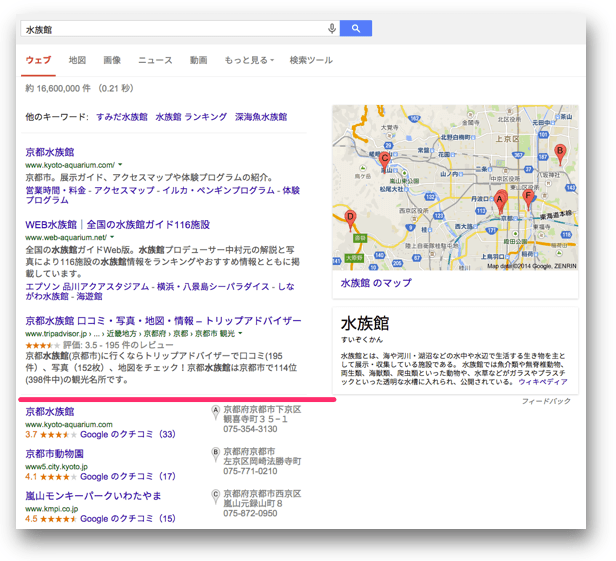This screenshot has height=561, width=616.
Task: Click rating 評価: 3.5 - 195 件のレビュー
Action: click(x=118, y=345)
